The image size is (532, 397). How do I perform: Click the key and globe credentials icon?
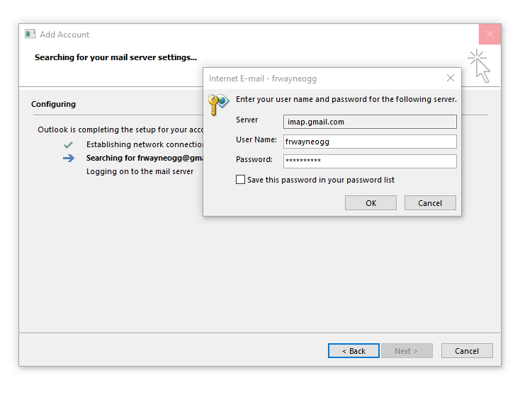pyautogui.click(x=218, y=105)
